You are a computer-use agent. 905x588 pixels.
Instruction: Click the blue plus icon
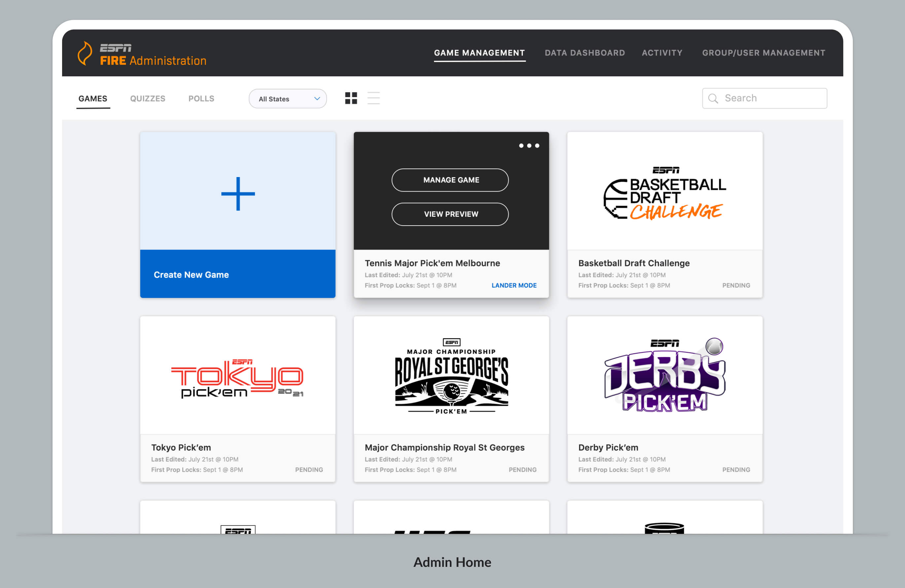tap(238, 194)
